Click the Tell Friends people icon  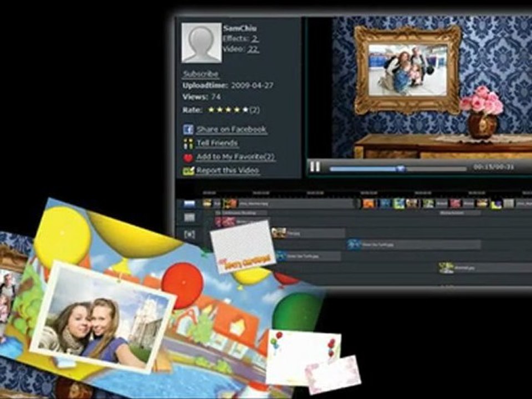[188, 143]
